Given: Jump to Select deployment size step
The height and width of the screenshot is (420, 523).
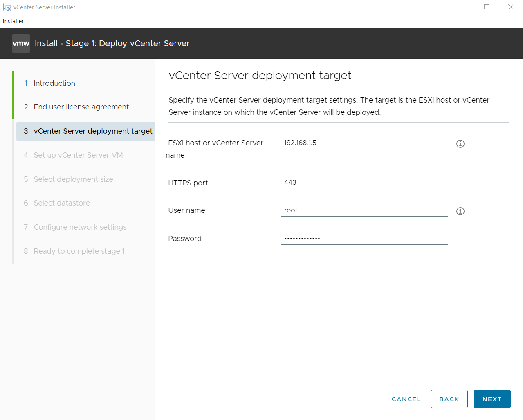Looking at the screenshot, I should [x=73, y=179].
